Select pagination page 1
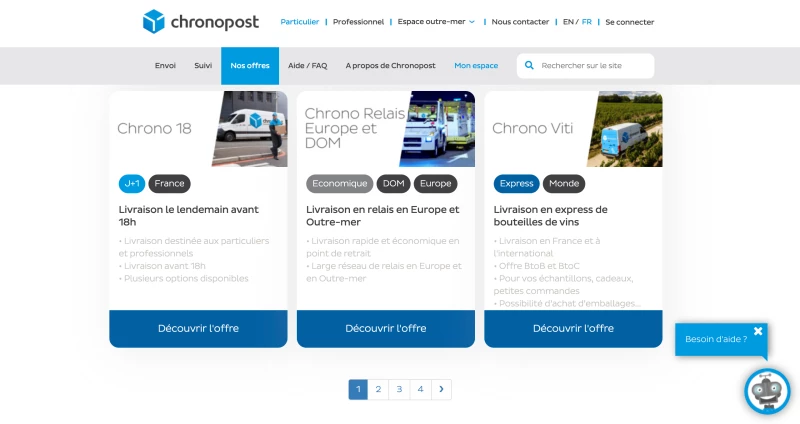 pos(358,389)
